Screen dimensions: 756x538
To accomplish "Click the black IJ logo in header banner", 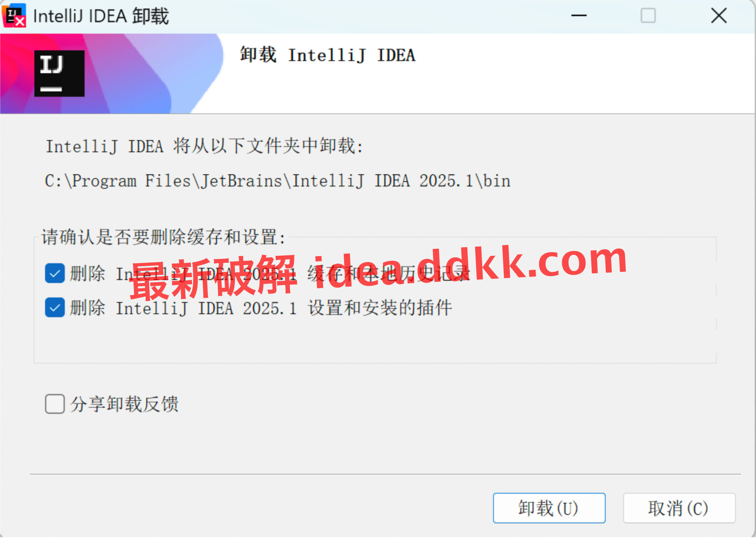I will point(59,73).
